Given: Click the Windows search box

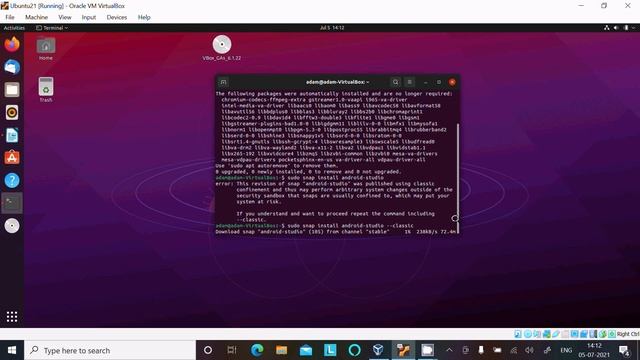Looking at the screenshot, I should 110,350.
